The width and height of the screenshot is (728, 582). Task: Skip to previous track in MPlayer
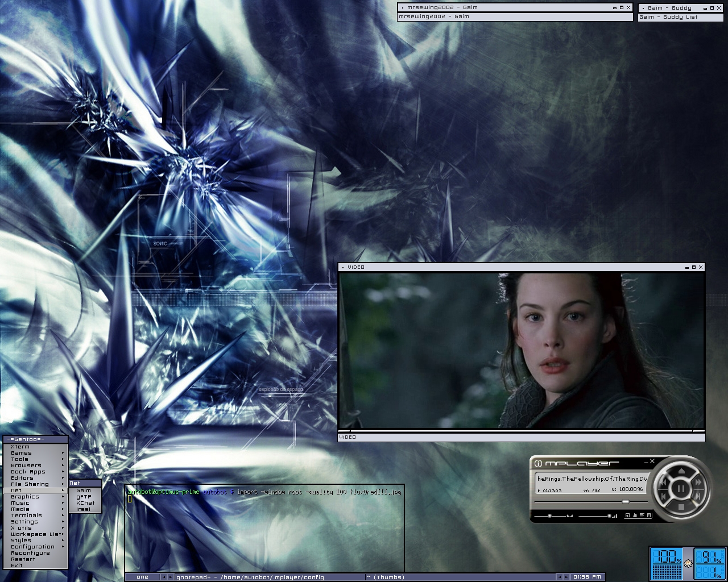663,496
